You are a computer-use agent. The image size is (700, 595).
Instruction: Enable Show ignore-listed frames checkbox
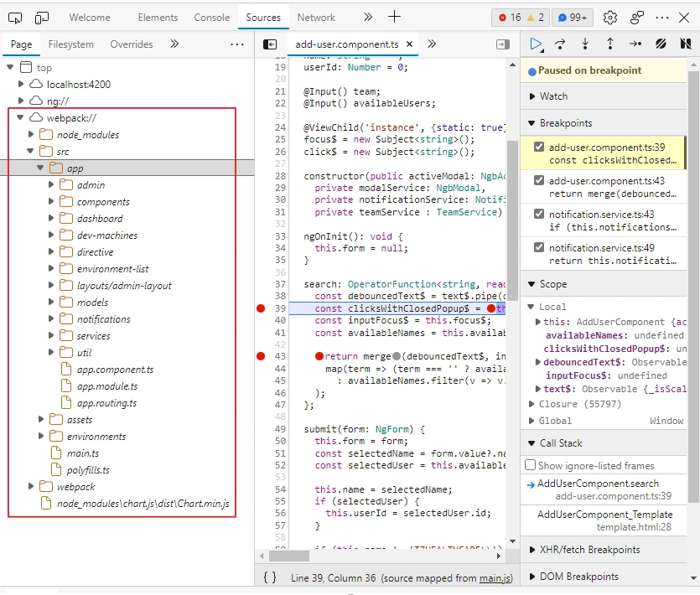click(531, 465)
